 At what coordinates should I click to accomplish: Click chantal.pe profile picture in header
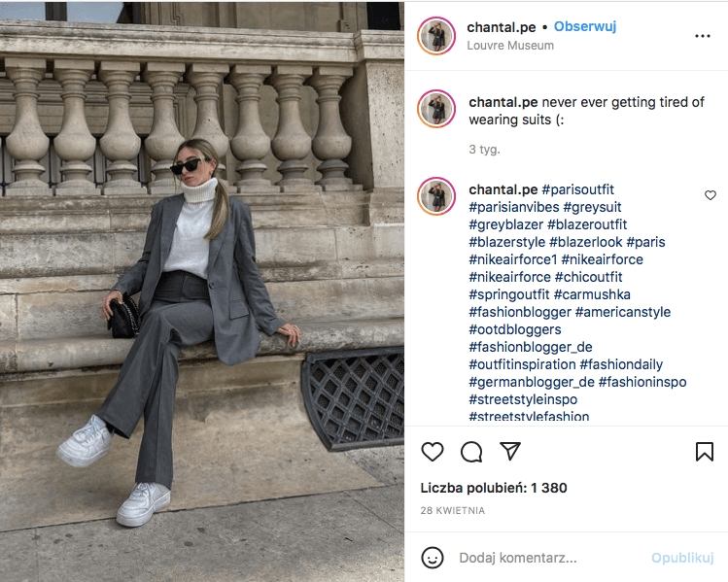point(436,36)
